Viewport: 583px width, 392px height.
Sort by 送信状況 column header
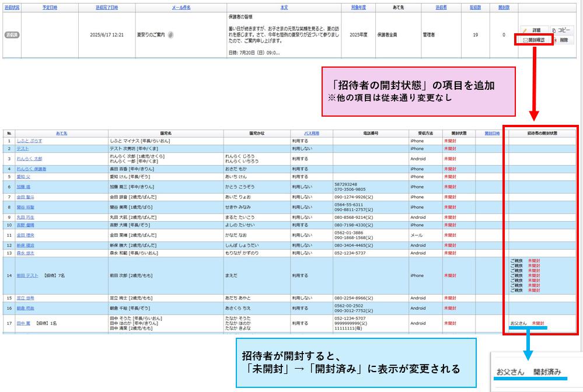point(12,8)
